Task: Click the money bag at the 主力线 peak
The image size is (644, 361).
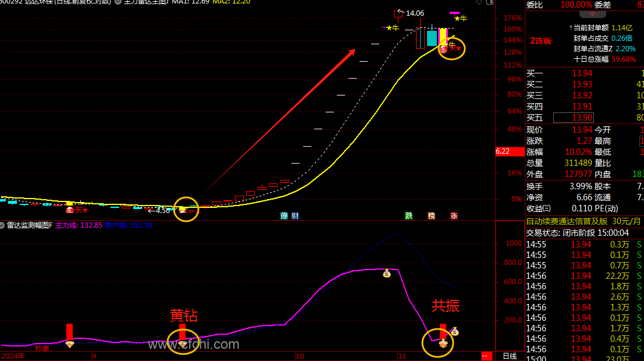Action: [x=386, y=273]
